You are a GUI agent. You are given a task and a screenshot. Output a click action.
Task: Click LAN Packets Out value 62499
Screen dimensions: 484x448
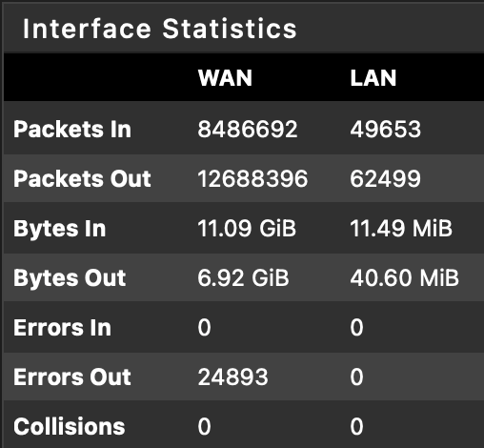pos(386,178)
